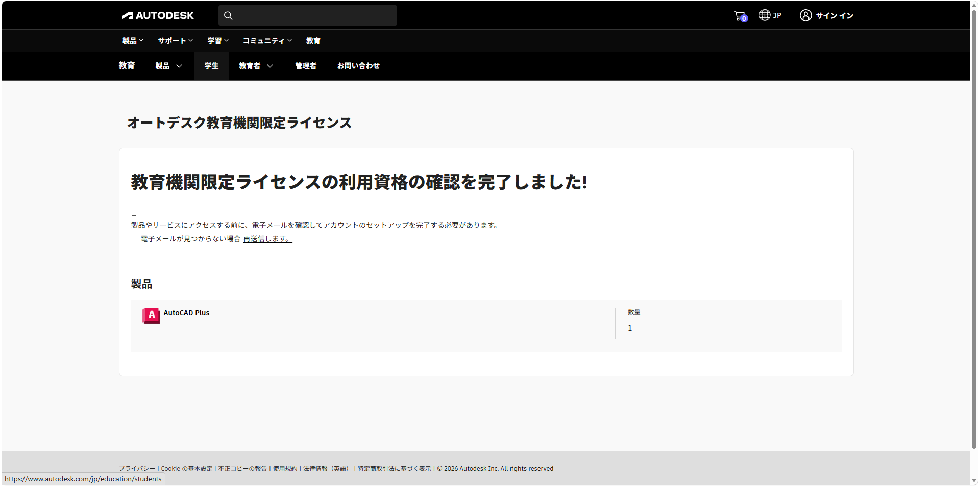
Task: Expand the 製品 dropdown in education sub-navigation
Action: 168,66
